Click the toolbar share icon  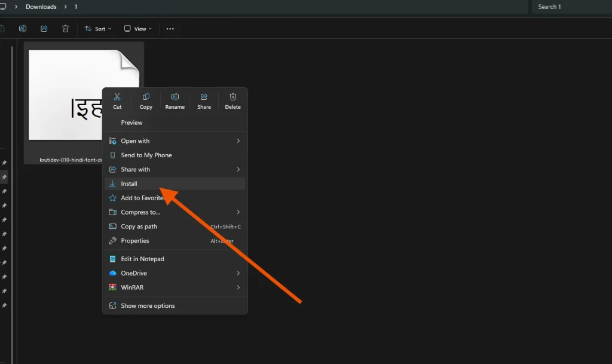point(44,29)
